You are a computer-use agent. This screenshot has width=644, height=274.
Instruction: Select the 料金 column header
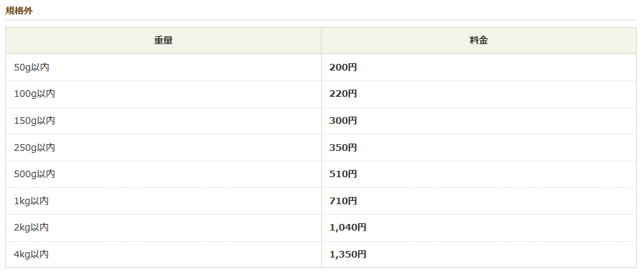pos(479,41)
